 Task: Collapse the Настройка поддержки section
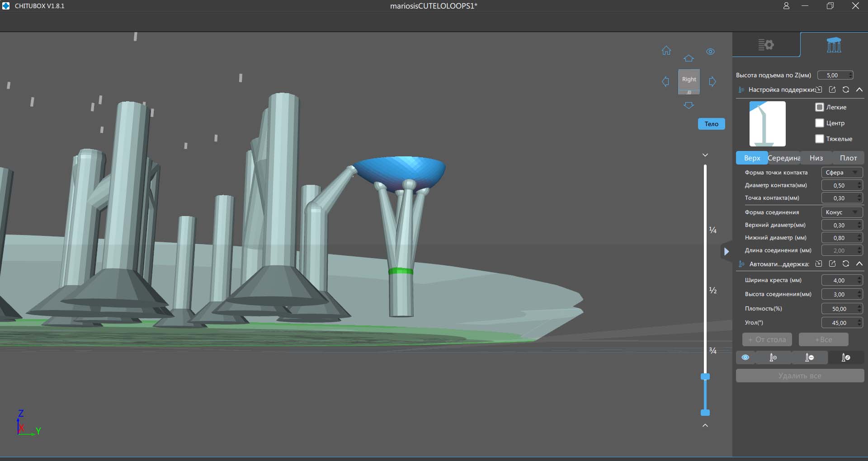coord(859,89)
